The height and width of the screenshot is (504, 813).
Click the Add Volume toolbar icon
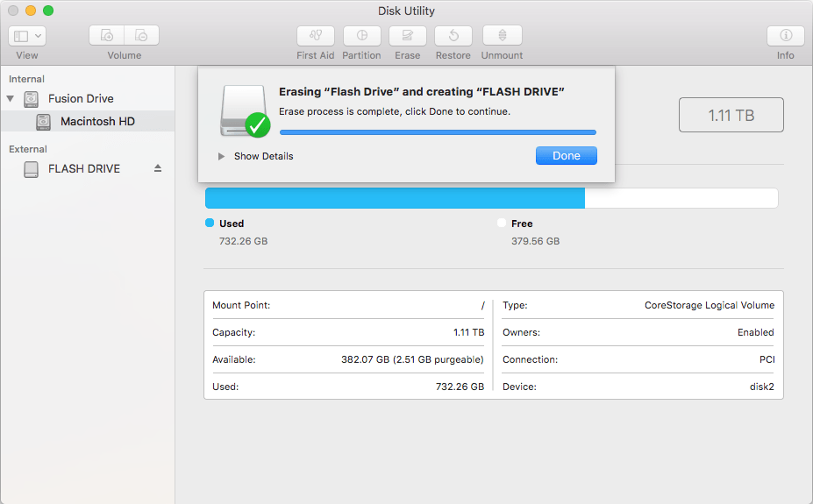coord(107,35)
